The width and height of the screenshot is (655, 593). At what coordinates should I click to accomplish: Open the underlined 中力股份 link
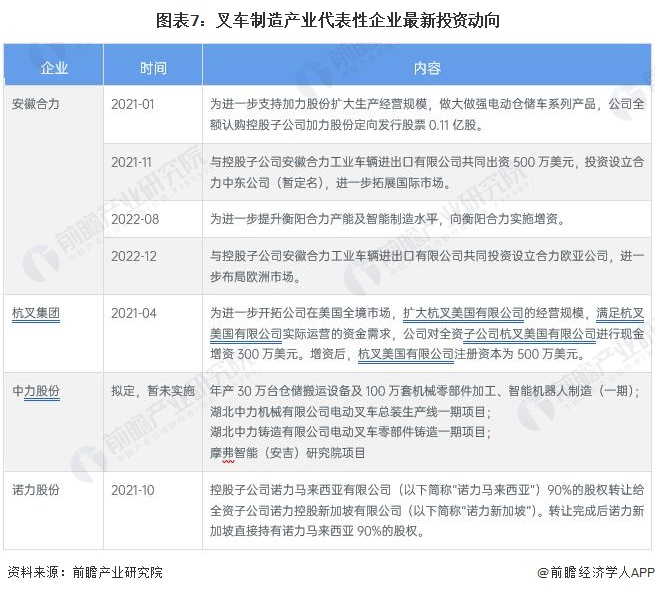click(x=36, y=391)
